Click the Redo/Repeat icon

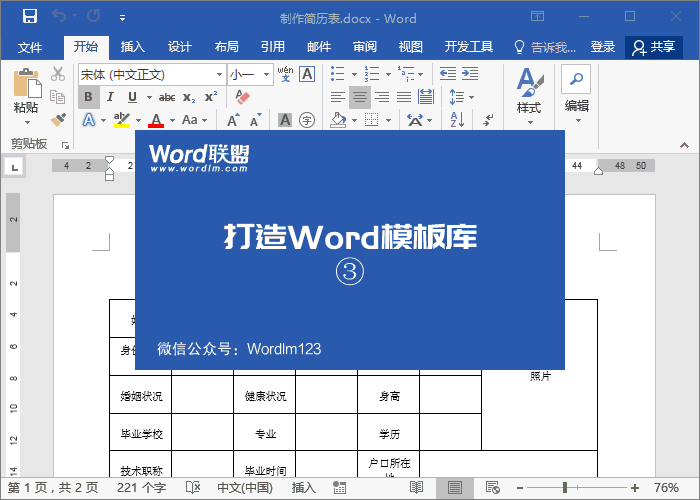tap(94, 17)
